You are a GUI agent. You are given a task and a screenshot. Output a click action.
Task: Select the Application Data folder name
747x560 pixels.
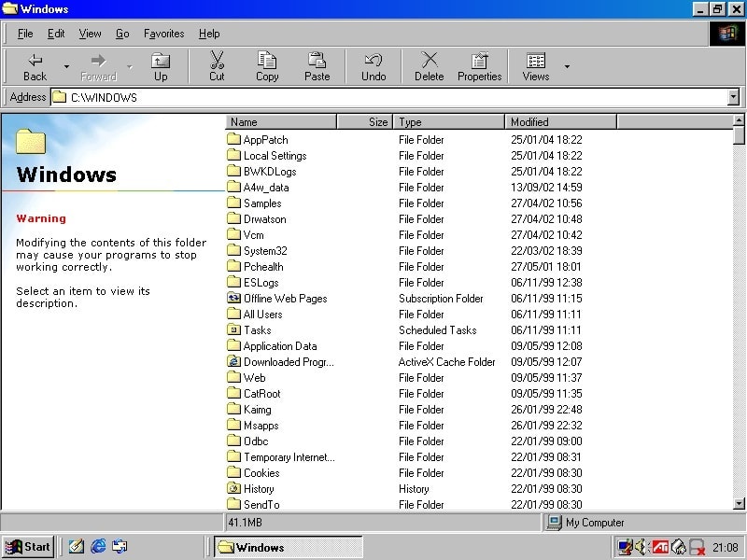[279, 345]
